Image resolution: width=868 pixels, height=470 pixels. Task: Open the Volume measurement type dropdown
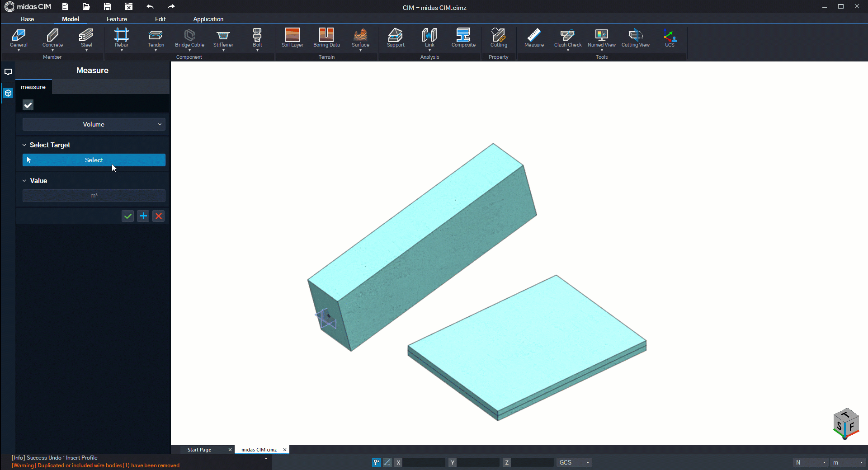click(x=94, y=124)
